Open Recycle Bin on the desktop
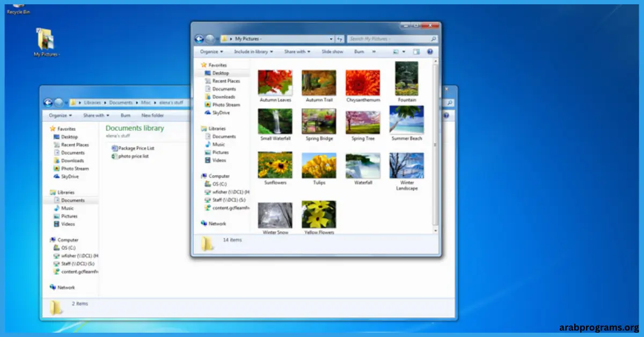644x337 pixels. click(x=18, y=7)
